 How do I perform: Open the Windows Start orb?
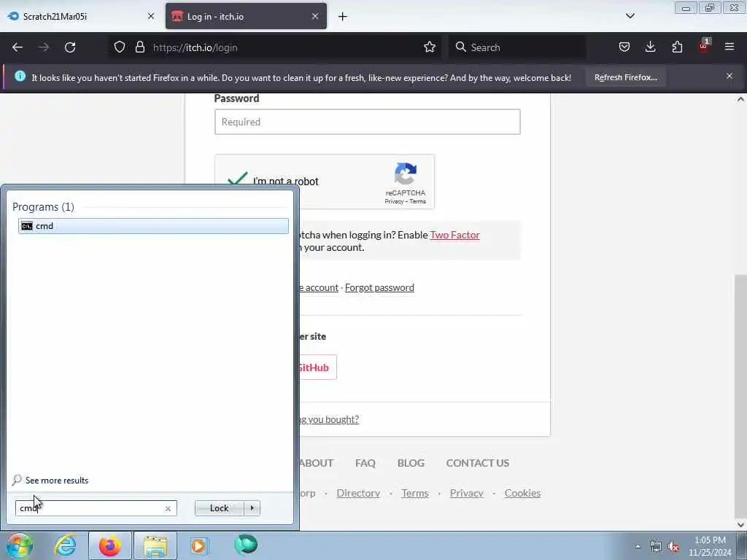tap(19, 545)
